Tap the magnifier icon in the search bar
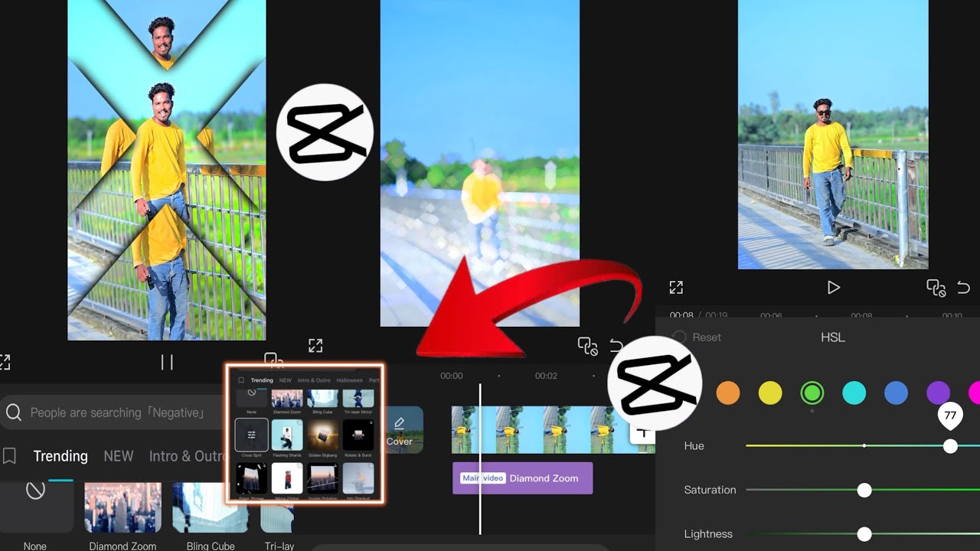 click(x=13, y=412)
